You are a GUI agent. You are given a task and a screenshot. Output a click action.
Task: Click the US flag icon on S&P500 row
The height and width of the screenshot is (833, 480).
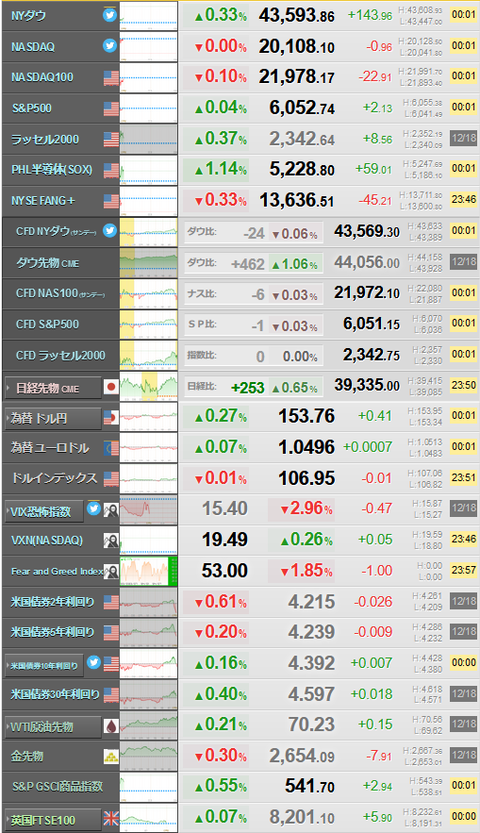coord(111,108)
